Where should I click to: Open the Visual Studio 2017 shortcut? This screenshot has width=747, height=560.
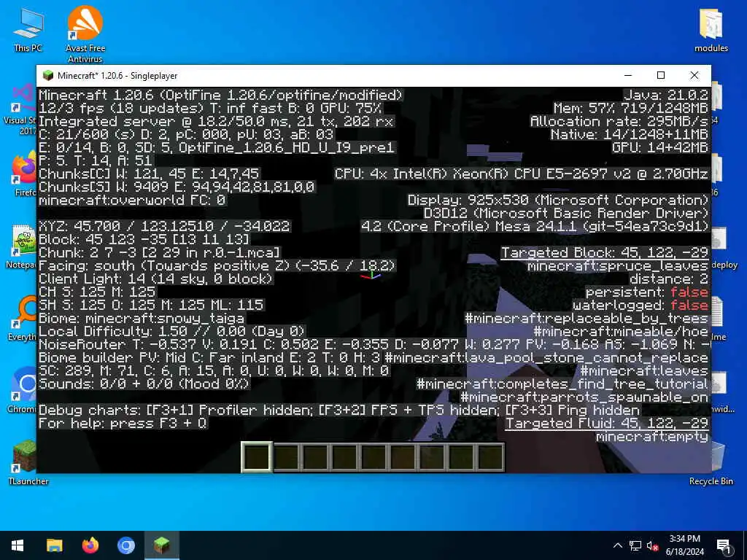[x=19, y=109]
